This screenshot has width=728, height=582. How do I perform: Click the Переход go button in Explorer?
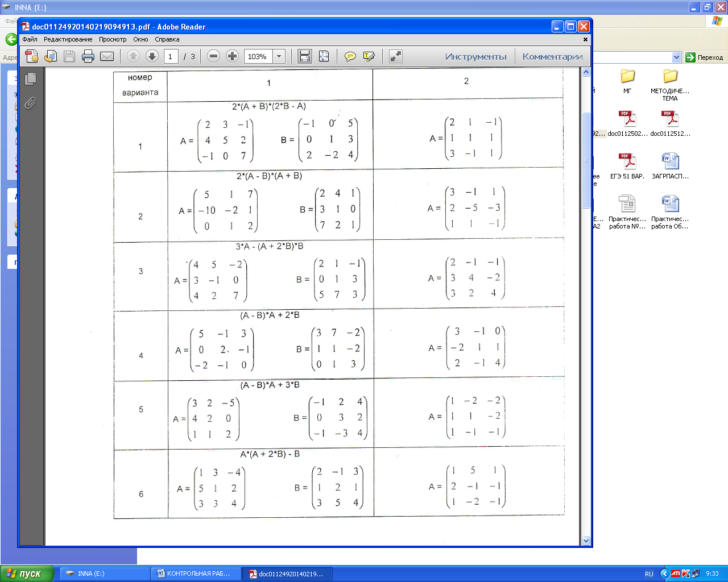coord(704,57)
